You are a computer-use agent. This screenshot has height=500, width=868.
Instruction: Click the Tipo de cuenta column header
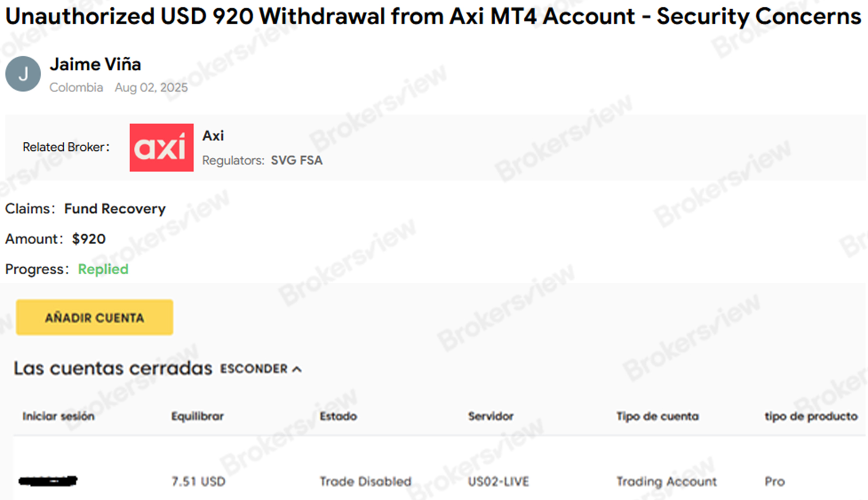[658, 416]
